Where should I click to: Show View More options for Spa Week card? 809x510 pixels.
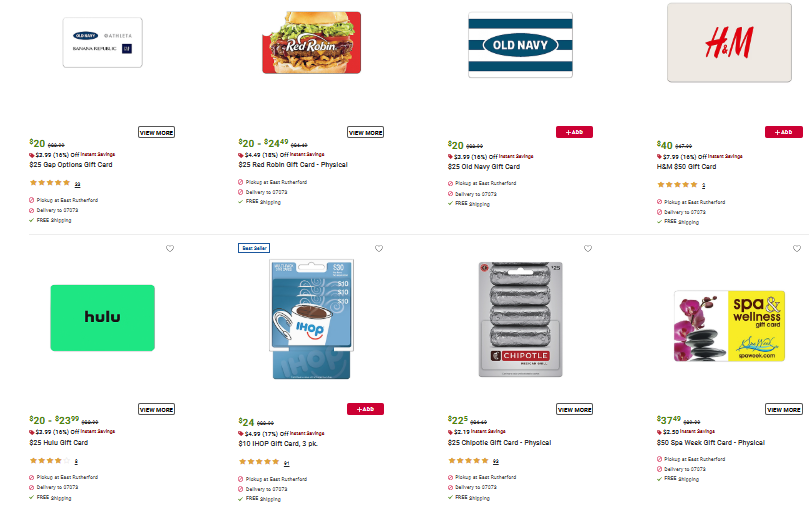click(x=784, y=409)
